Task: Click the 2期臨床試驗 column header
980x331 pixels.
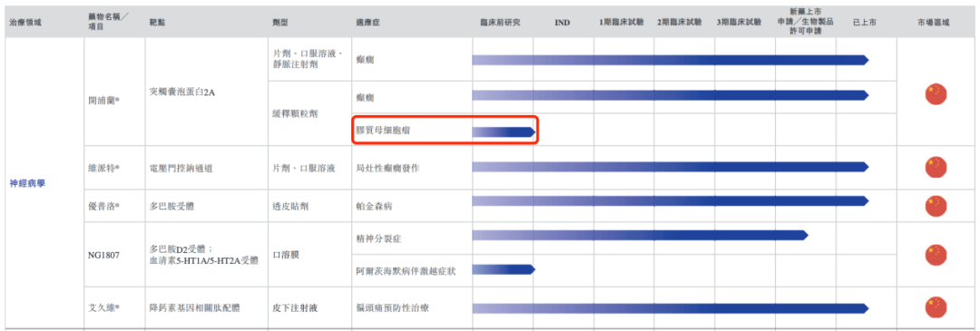Action: point(680,23)
